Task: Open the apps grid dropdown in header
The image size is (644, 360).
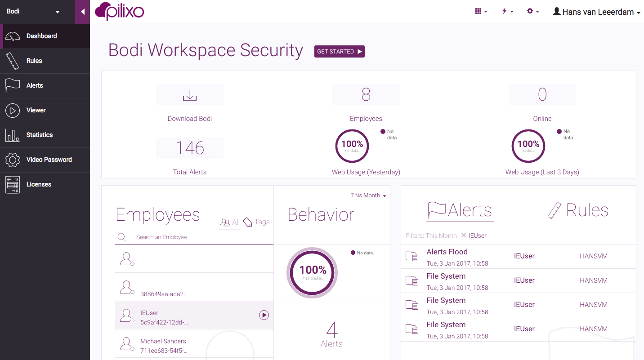Action: coord(481,12)
